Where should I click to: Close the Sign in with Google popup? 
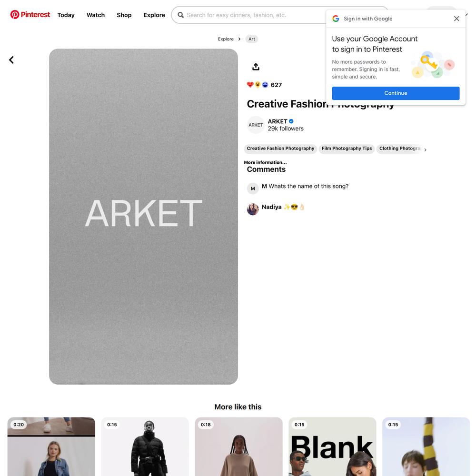click(x=456, y=19)
